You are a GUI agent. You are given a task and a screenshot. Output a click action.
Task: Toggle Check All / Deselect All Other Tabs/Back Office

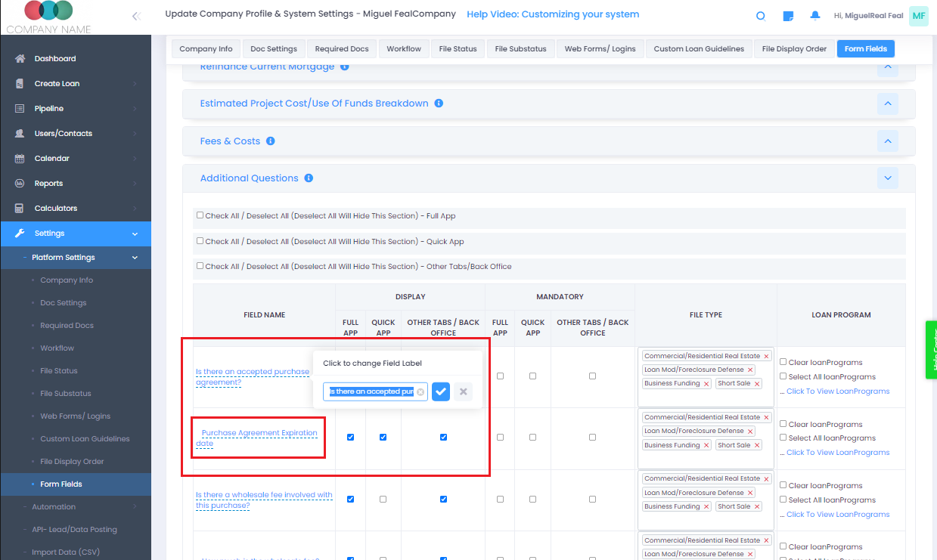[x=200, y=266]
